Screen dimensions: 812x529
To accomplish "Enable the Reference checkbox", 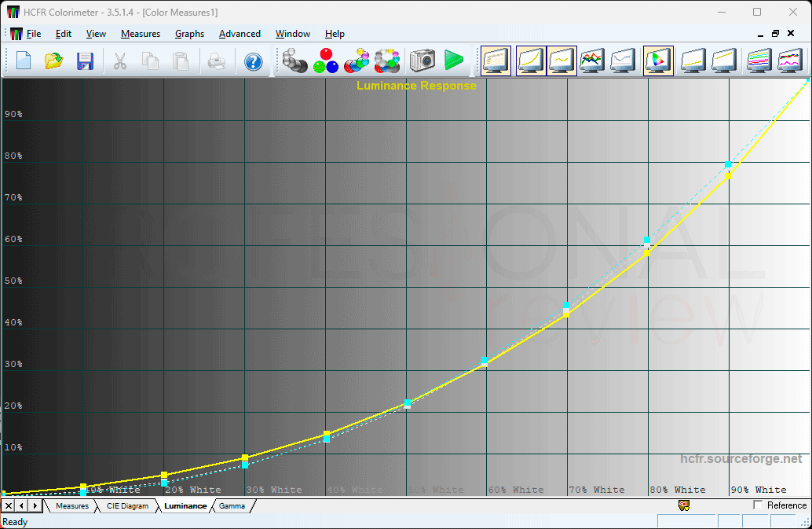I will 758,505.
